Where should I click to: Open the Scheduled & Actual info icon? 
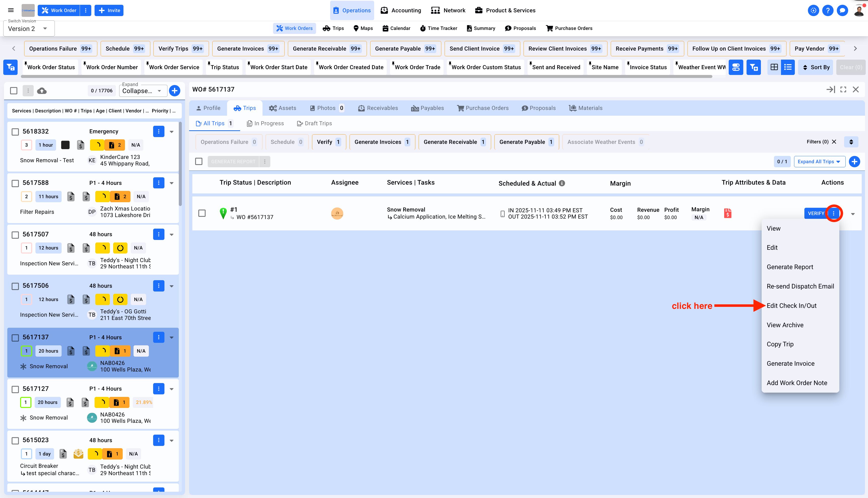click(x=562, y=183)
